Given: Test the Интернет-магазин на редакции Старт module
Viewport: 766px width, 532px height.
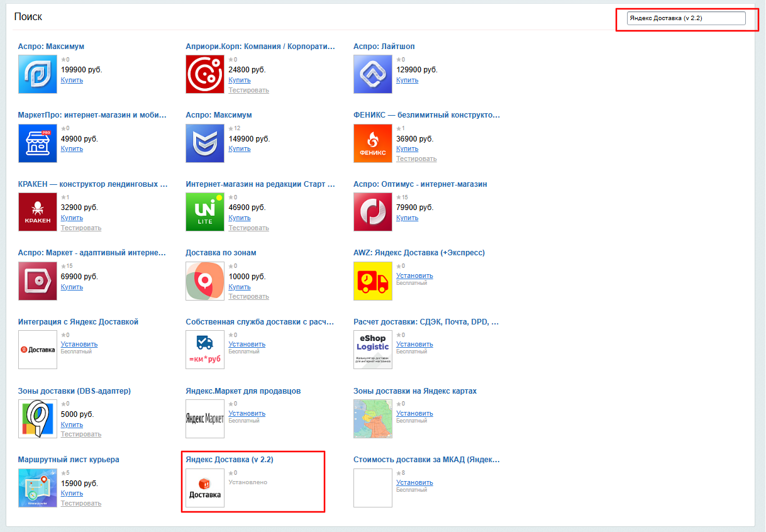Looking at the screenshot, I should click(249, 228).
